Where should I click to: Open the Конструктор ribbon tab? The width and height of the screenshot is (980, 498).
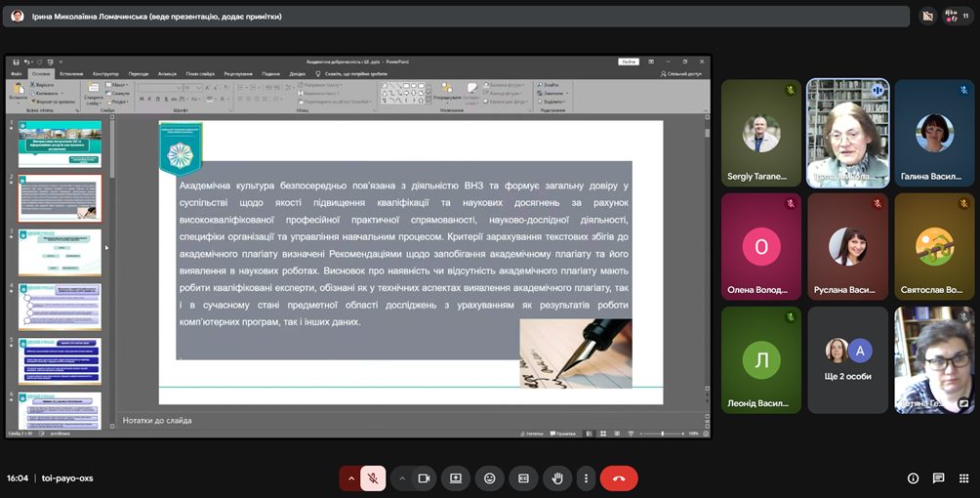(x=105, y=73)
